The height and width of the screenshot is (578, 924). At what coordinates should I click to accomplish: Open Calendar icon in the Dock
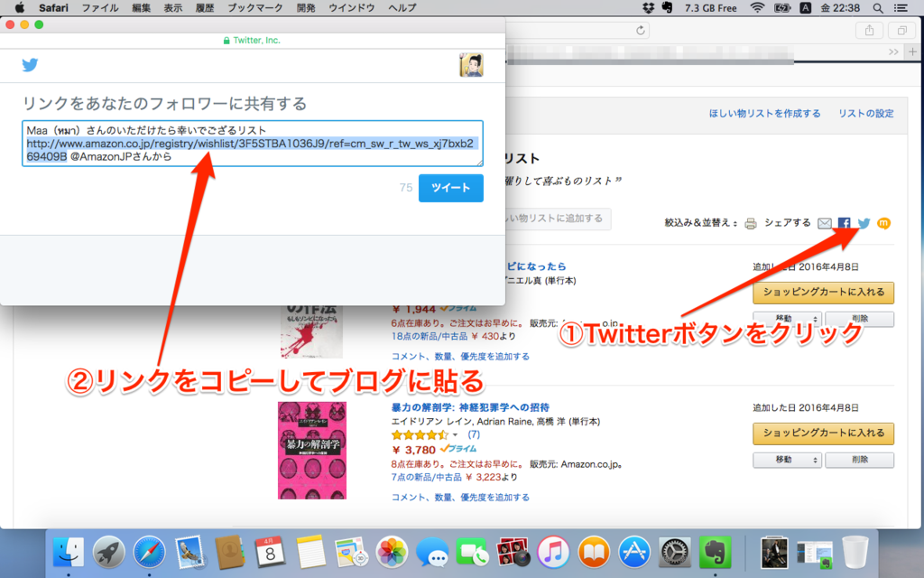[x=271, y=552]
